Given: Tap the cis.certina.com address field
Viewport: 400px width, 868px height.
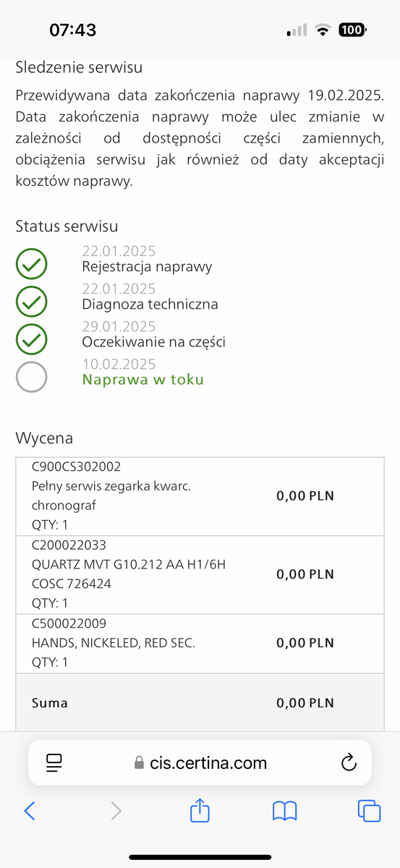Looking at the screenshot, I should coord(200,762).
